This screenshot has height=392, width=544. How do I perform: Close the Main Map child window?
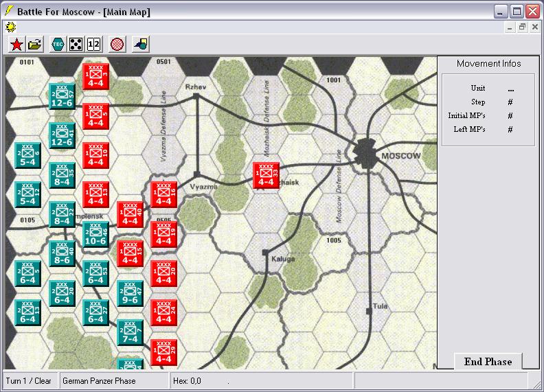(x=534, y=27)
